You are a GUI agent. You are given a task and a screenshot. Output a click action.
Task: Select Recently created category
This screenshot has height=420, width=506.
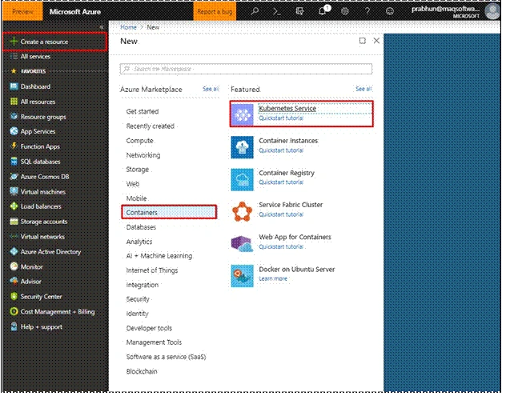click(151, 126)
